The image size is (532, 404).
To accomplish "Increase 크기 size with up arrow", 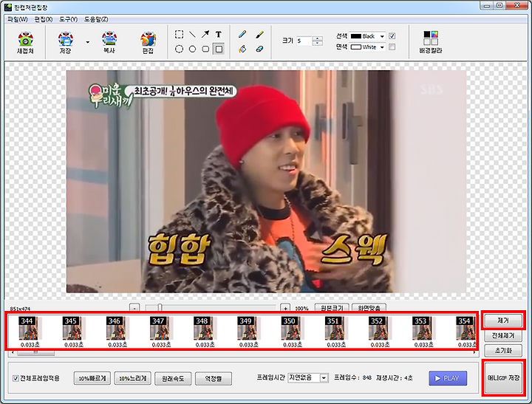I will (x=317, y=38).
